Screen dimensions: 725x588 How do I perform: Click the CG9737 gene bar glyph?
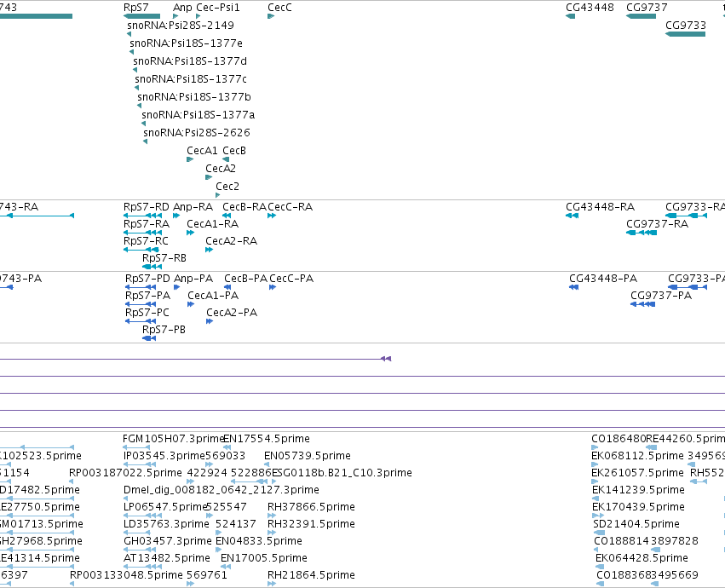(641, 16)
